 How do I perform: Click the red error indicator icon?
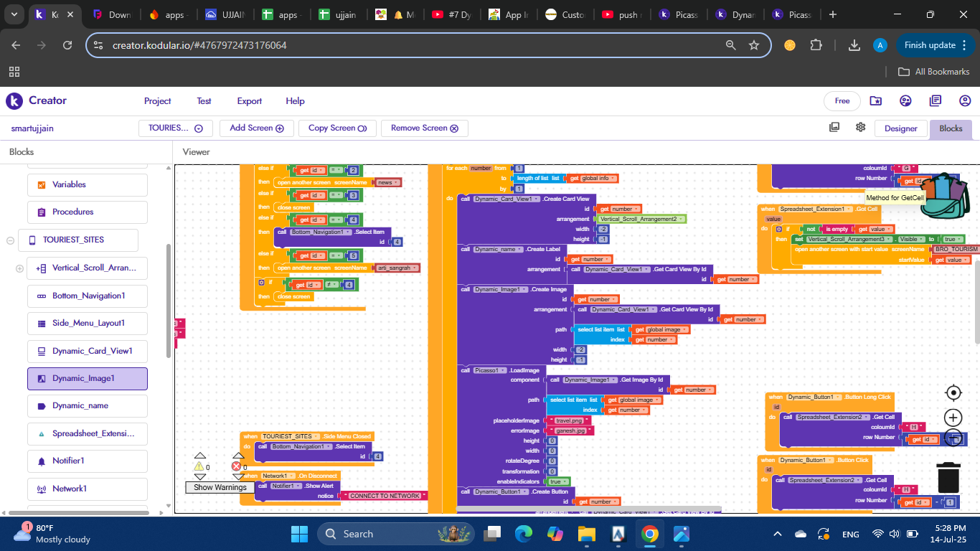[x=236, y=466]
